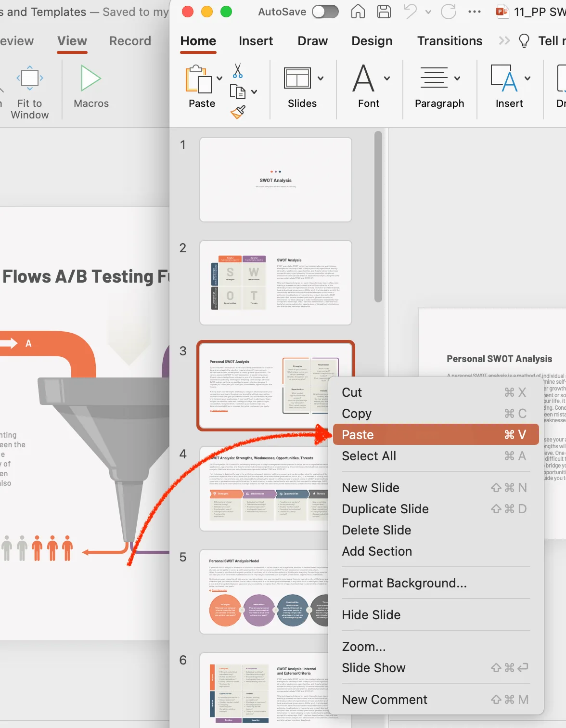Open the View tab in back window

click(72, 41)
